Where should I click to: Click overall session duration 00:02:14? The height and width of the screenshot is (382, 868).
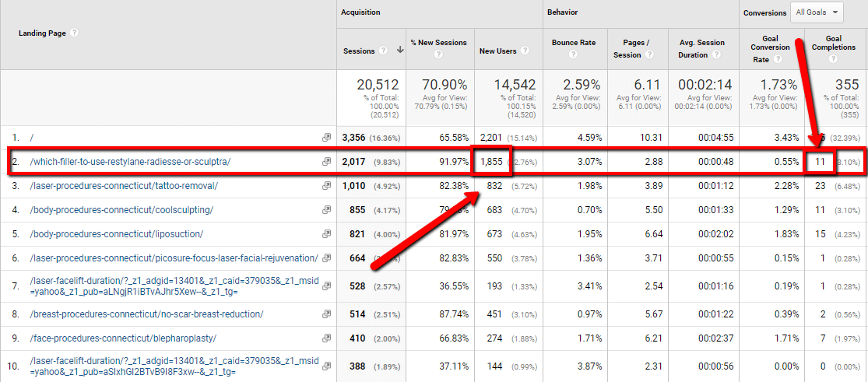pyautogui.click(x=705, y=85)
